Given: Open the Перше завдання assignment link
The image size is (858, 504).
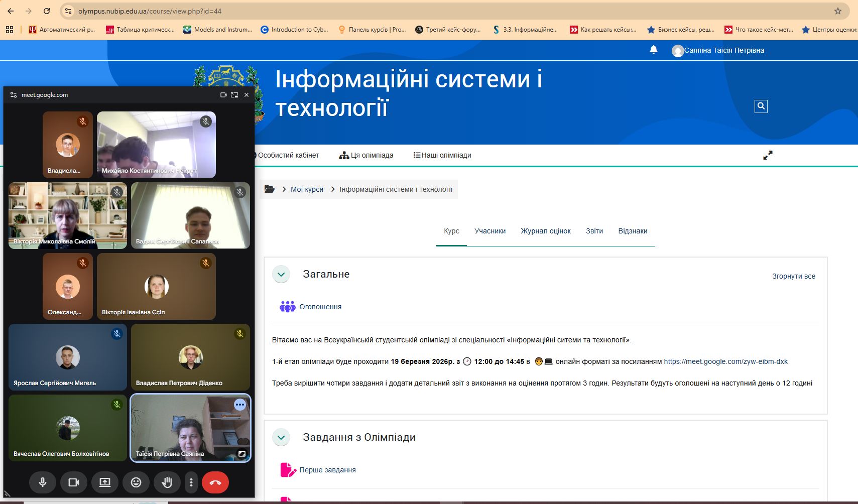Looking at the screenshot, I should tap(327, 470).
